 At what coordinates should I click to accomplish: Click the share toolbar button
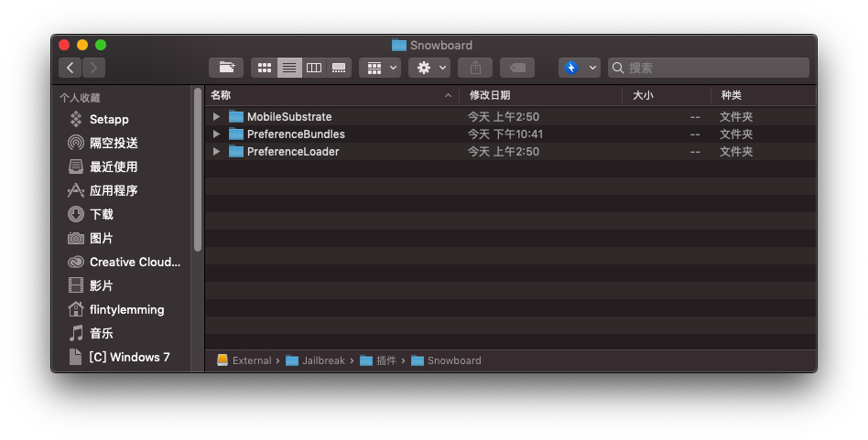(475, 68)
